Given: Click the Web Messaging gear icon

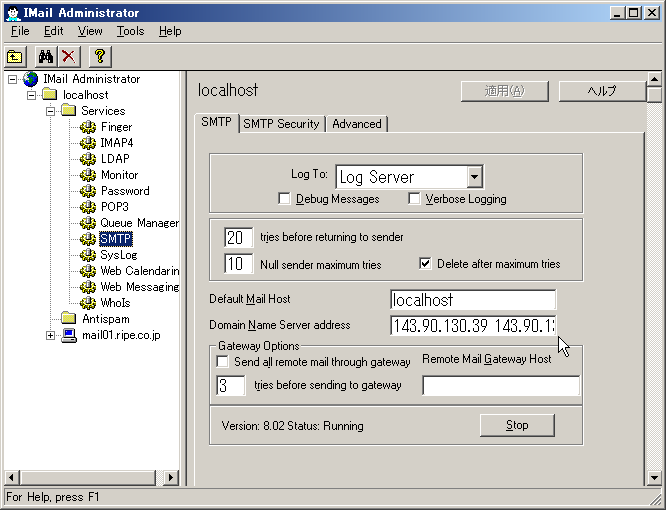Looking at the screenshot, I should [88, 287].
